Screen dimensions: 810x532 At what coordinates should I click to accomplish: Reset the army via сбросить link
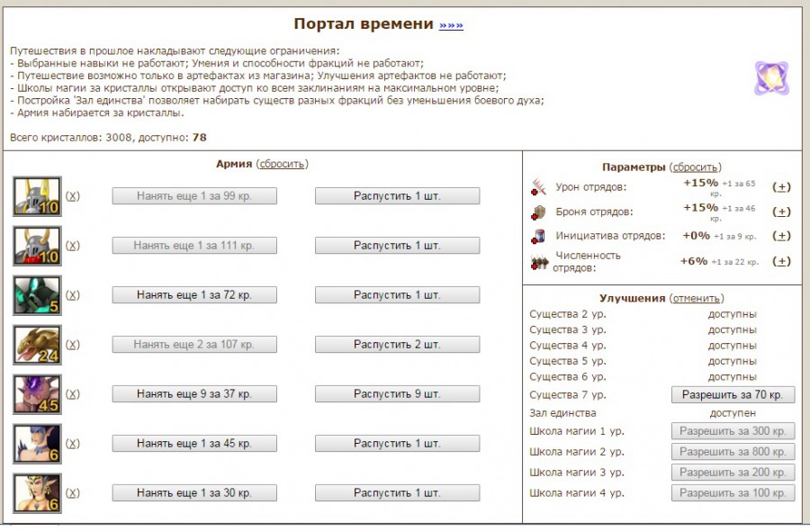coord(282,164)
